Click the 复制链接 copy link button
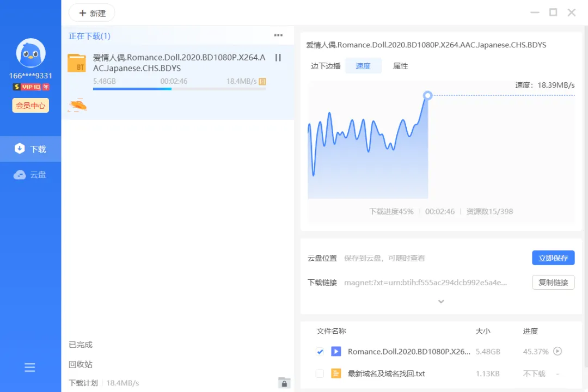This screenshot has height=392, width=588. 553,283
